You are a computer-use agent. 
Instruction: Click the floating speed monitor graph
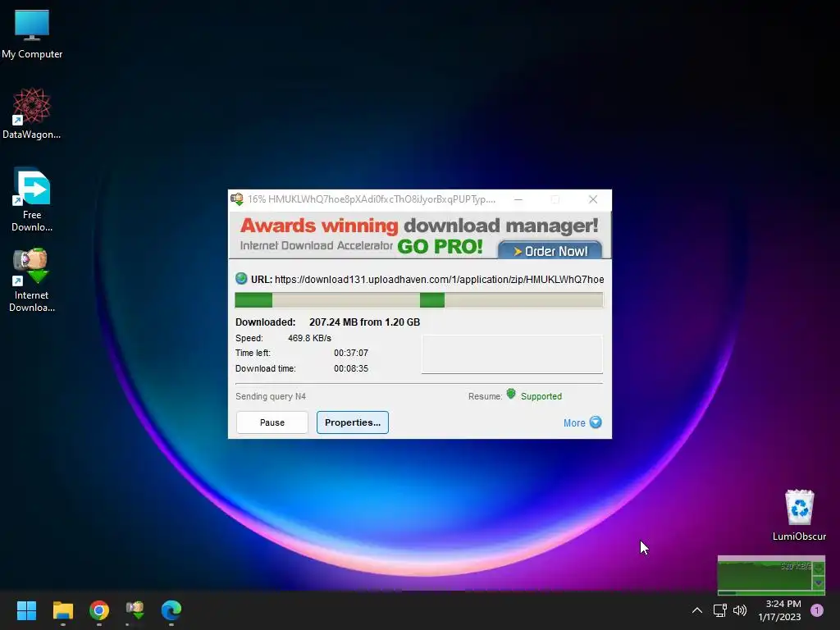point(765,575)
